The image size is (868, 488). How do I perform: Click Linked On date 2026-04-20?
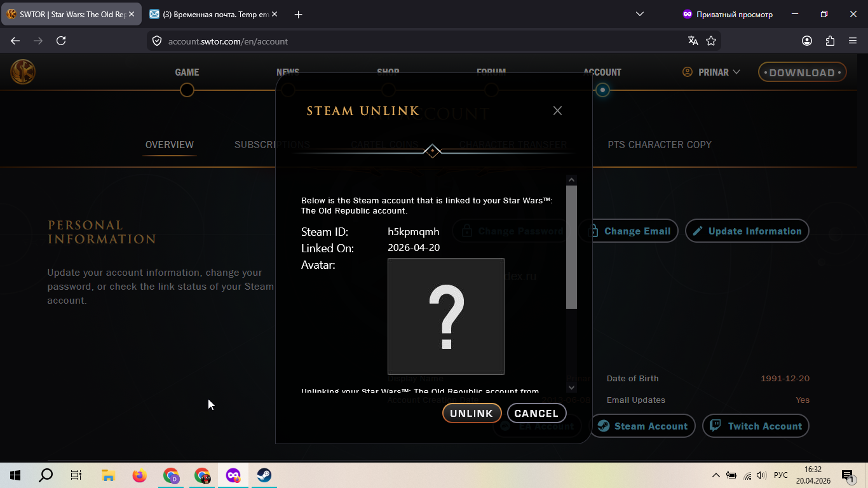coord(414,248)
